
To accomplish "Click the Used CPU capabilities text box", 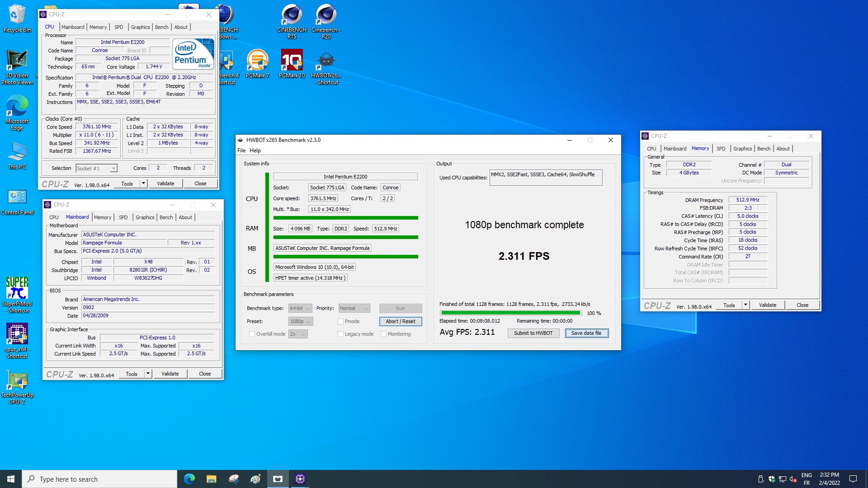I will (x=546, y=178).
